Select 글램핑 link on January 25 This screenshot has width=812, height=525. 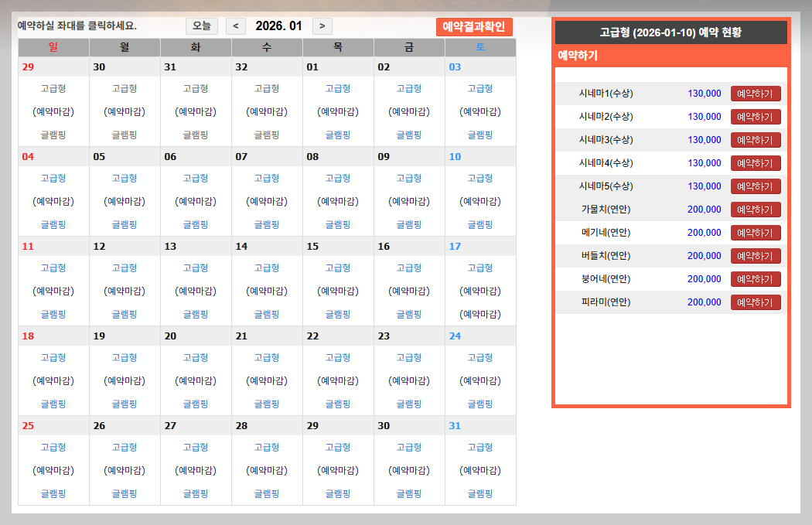[x=53, y=493]
